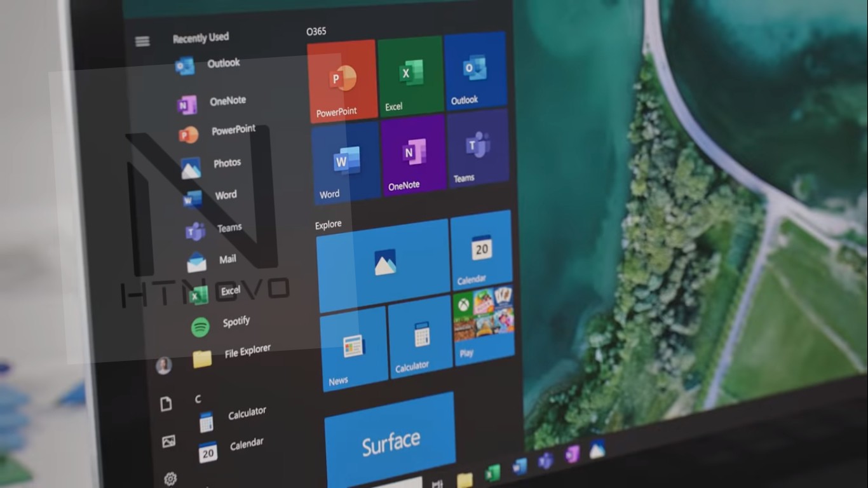
Task: Click the user account avatar
Action: coord(164,365)
